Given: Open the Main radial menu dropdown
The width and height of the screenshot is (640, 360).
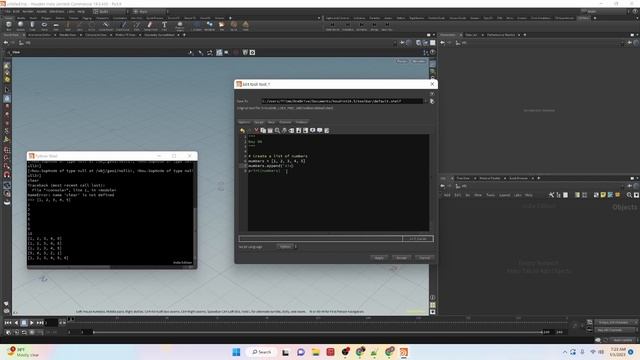Looking at the screenshot, I should point(150,11).
